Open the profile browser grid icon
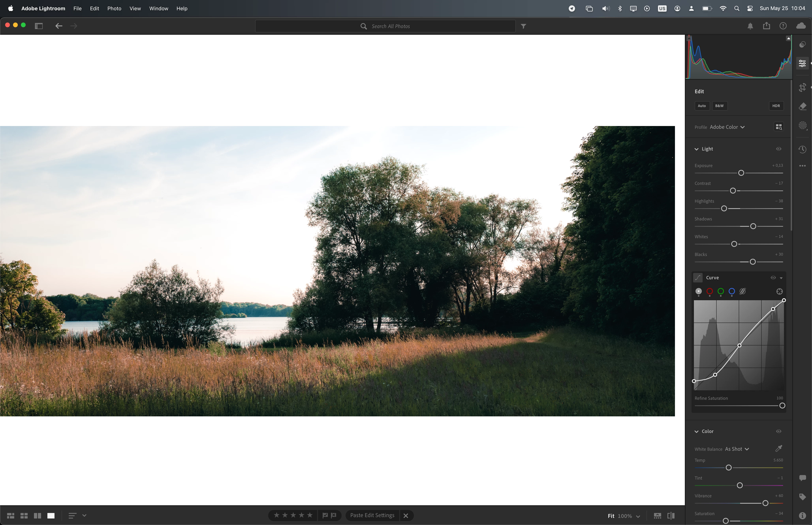 pos(779,127)
